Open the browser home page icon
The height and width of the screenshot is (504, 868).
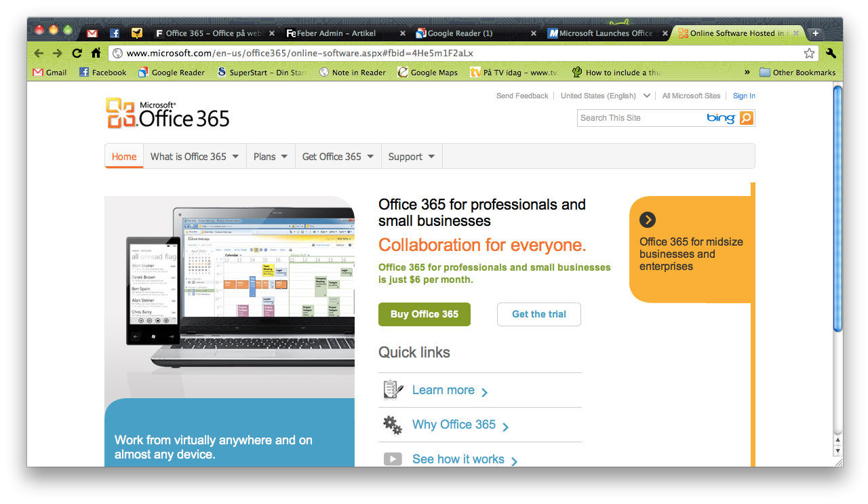(96, 53)
